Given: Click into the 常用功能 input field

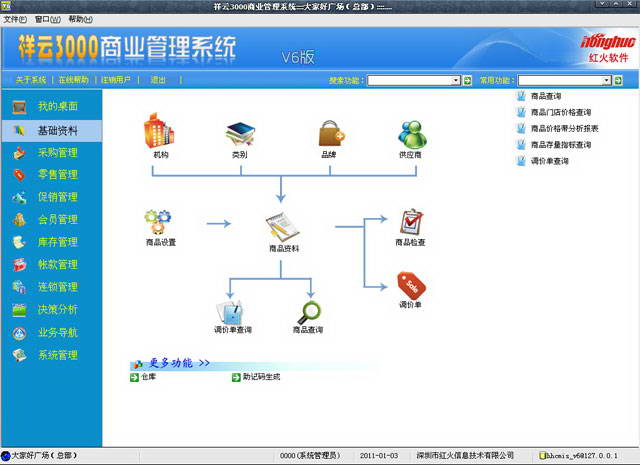Looking at the screenshot, I should click(x=560, y=80).
